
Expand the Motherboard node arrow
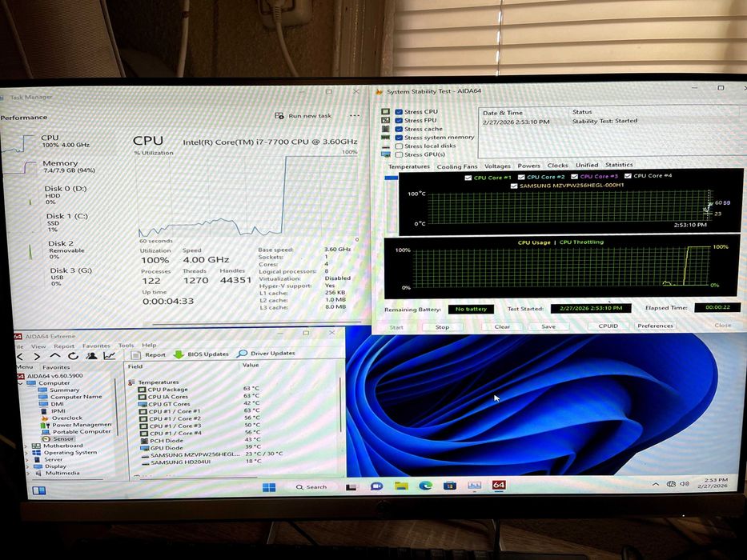26,446
